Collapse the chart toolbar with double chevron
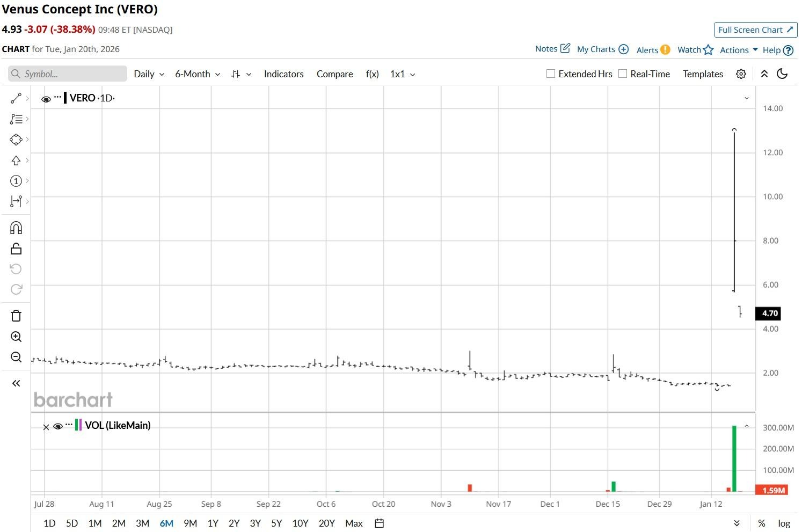This screenshot has width=802, height=532. [764, 74]
